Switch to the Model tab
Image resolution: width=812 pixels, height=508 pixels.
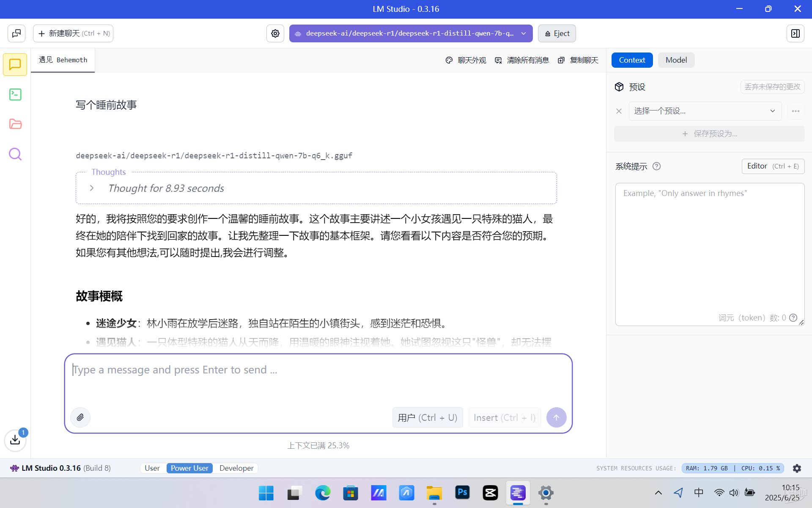pyautogui.click(x=676, y=60)
